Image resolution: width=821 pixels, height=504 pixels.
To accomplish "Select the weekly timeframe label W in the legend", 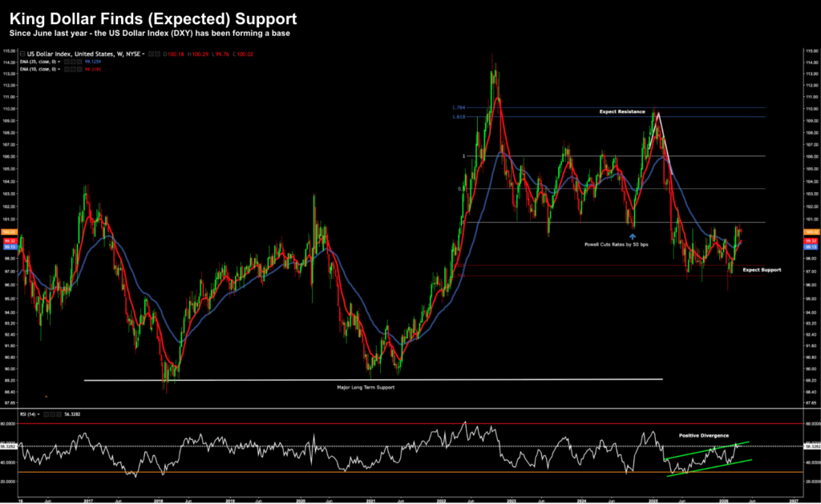I will [x=121, y=54].
